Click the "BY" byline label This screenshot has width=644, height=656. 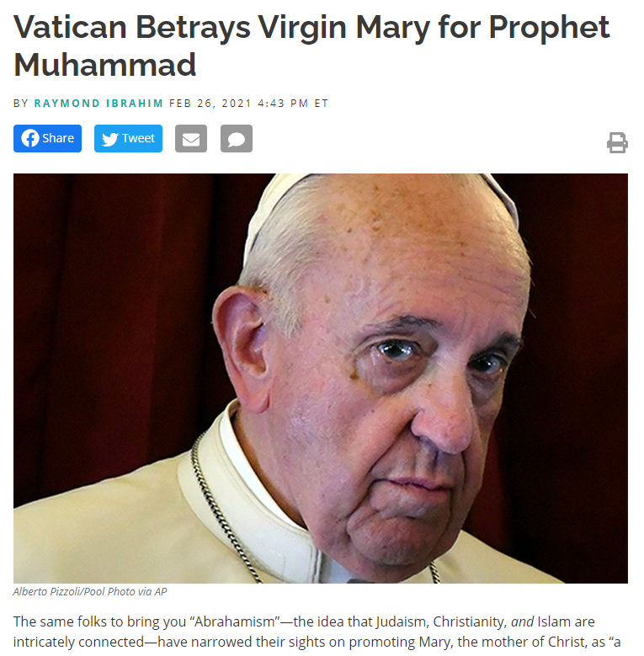(x=20, y=104)
